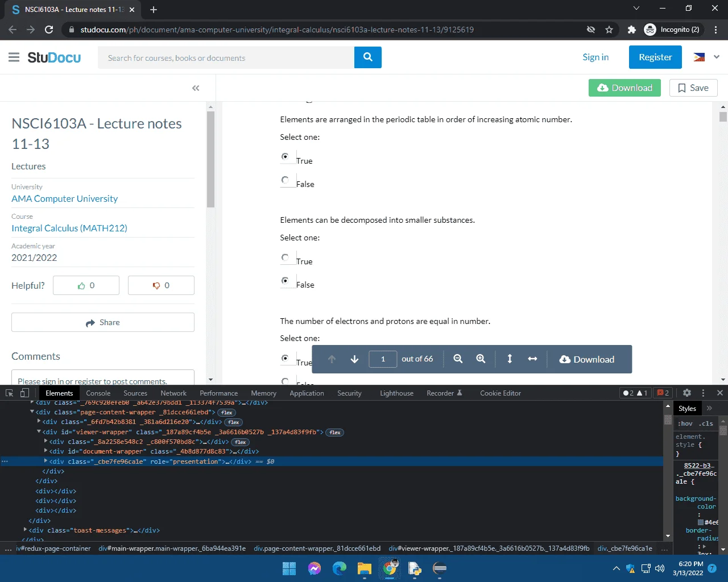
Task: Close the DevTools panel
Action: (x=719, y=393)
